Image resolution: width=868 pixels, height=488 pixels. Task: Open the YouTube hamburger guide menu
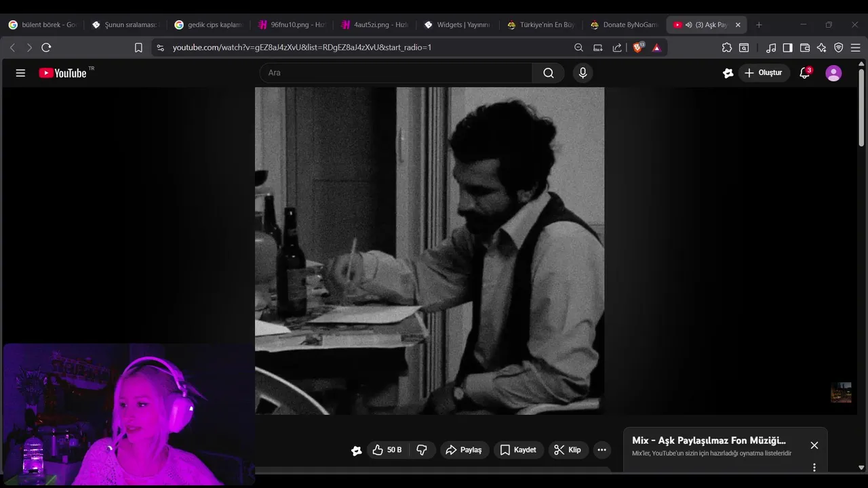point(20,73)
